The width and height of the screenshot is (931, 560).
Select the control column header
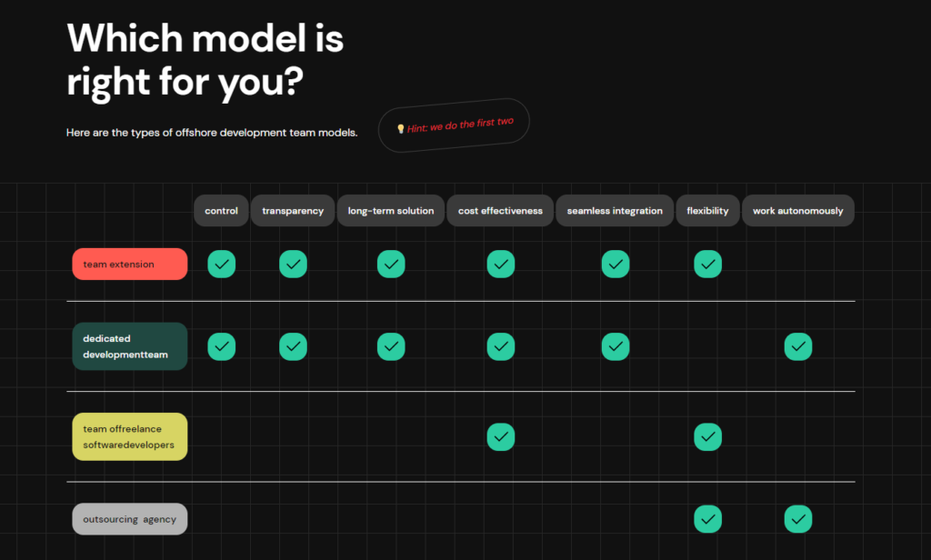point(221,211)
